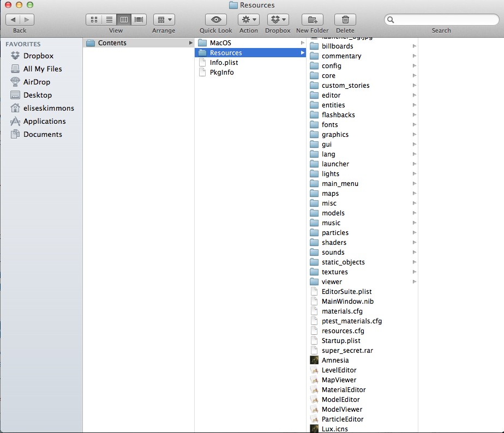Click the Delete trash icon
The width and height of the screenshot is (504, 433).
click(345, 20)
